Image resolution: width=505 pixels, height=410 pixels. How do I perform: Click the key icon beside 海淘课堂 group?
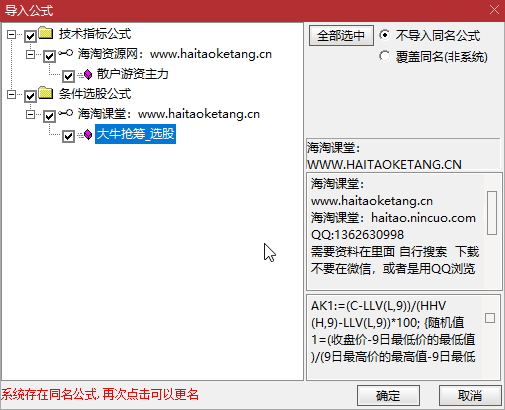[x=65, y=113]
